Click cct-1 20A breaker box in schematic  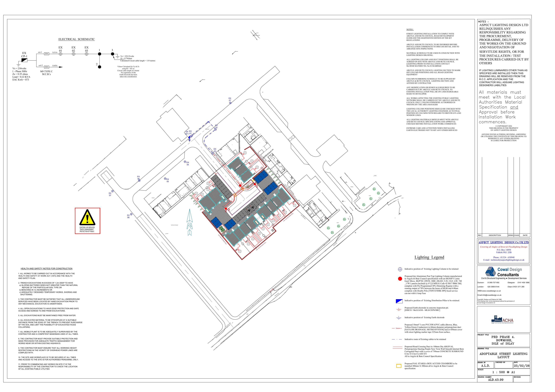(47, 54)
